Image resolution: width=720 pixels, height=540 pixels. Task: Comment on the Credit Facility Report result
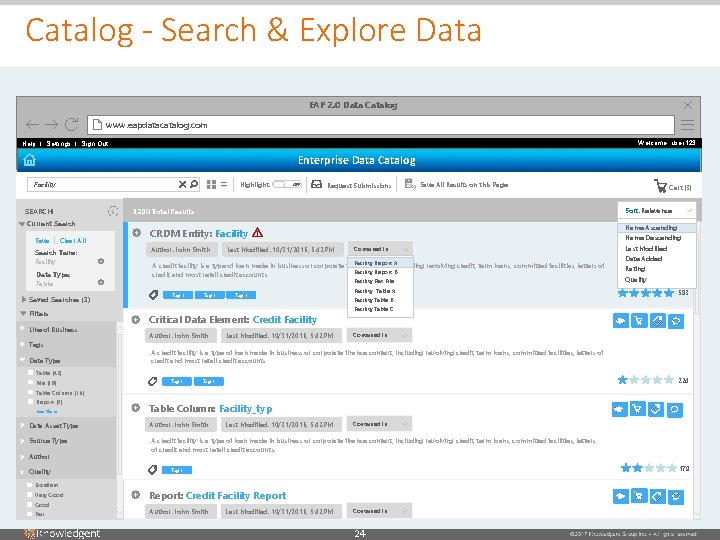click(676, 496)
